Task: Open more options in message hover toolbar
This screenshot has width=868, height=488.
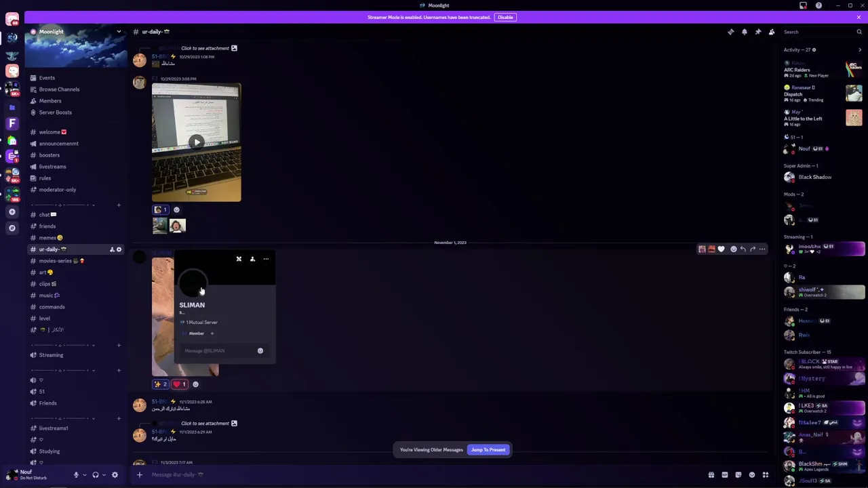Action: (762, 249)
